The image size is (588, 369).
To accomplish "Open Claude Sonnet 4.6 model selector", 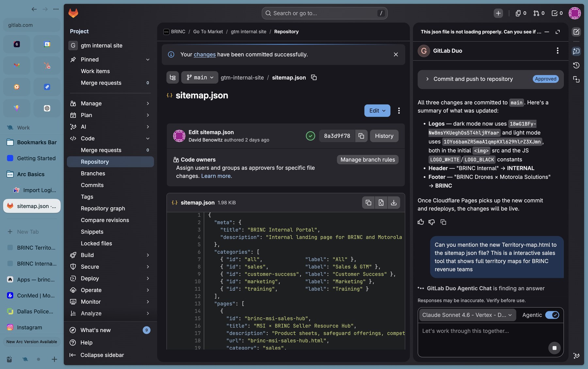I will pos(467,315).
